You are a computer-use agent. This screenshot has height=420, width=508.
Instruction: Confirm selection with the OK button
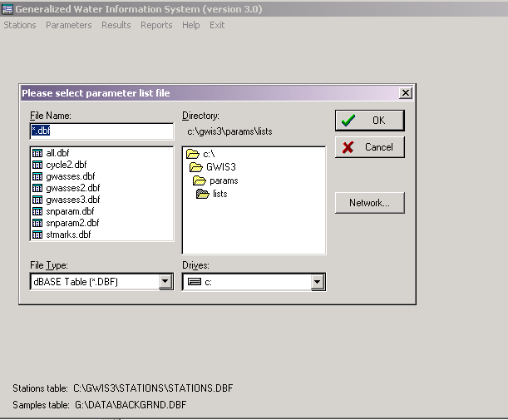pyautogui.click(x=370, y=121)
